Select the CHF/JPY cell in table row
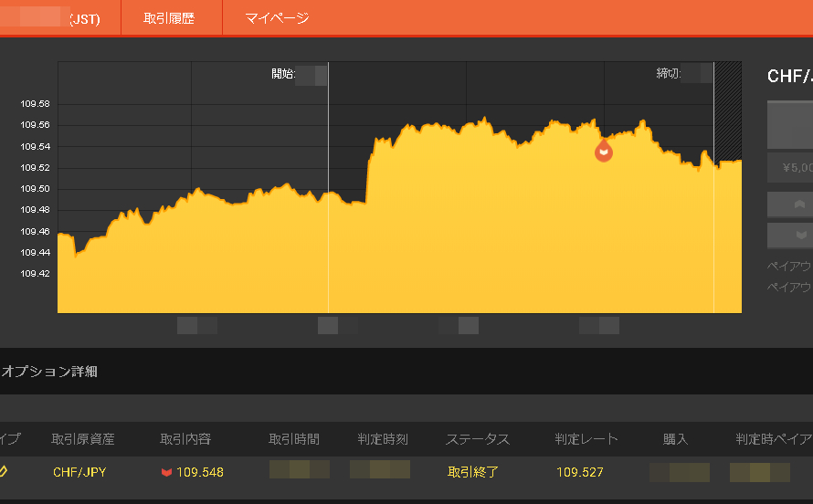The height and width of the screenshot is (504, 813). [x=79, y=472]
